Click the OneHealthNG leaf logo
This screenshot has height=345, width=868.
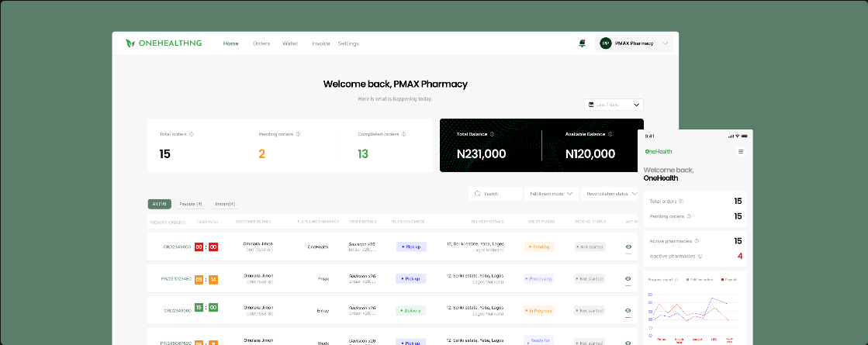coord(130,43)
